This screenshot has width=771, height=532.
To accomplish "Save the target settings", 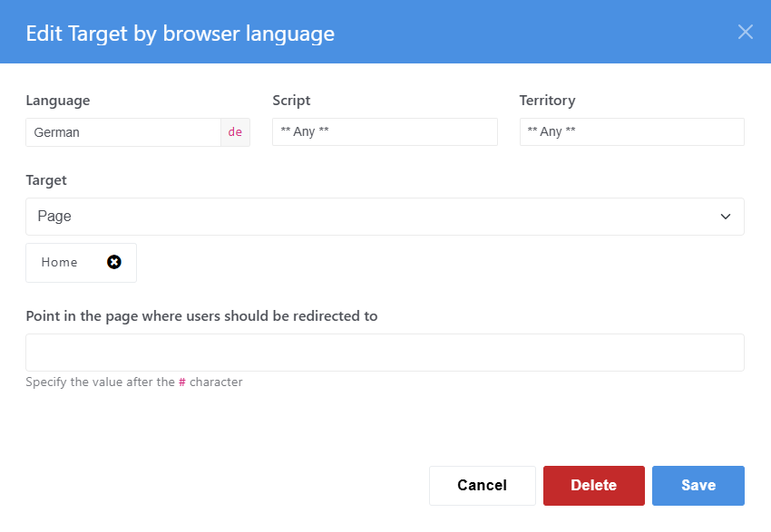I will [698, 486].
